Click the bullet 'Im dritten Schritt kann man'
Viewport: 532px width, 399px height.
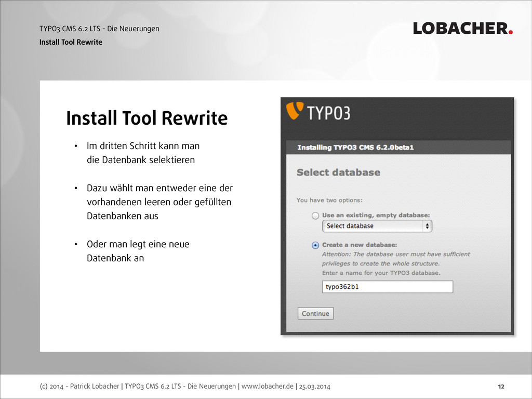click(143, 146)
